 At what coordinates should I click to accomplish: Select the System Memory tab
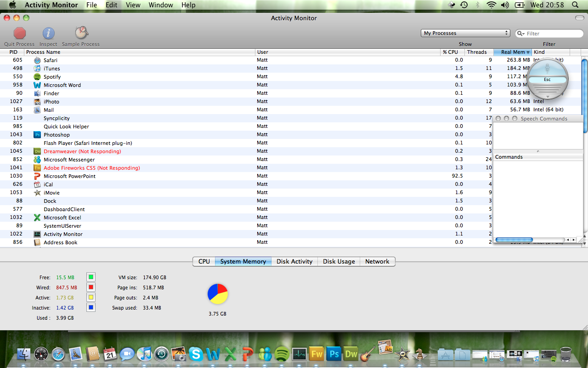pos(243,261)
